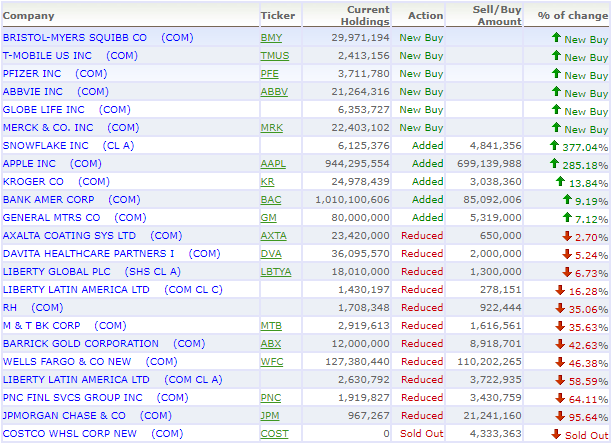Open the KR ticker link
The image size is (613, 445).
(x=267, y=182)
